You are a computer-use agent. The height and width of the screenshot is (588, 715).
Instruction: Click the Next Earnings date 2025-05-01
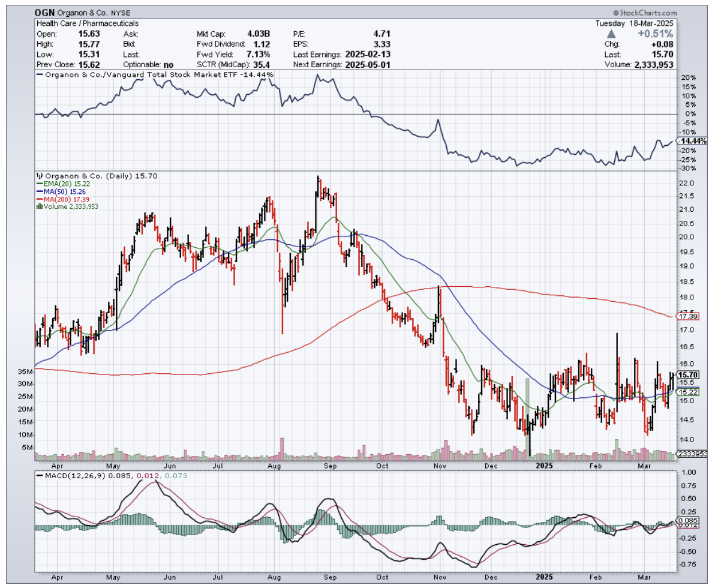pos(366,64)
